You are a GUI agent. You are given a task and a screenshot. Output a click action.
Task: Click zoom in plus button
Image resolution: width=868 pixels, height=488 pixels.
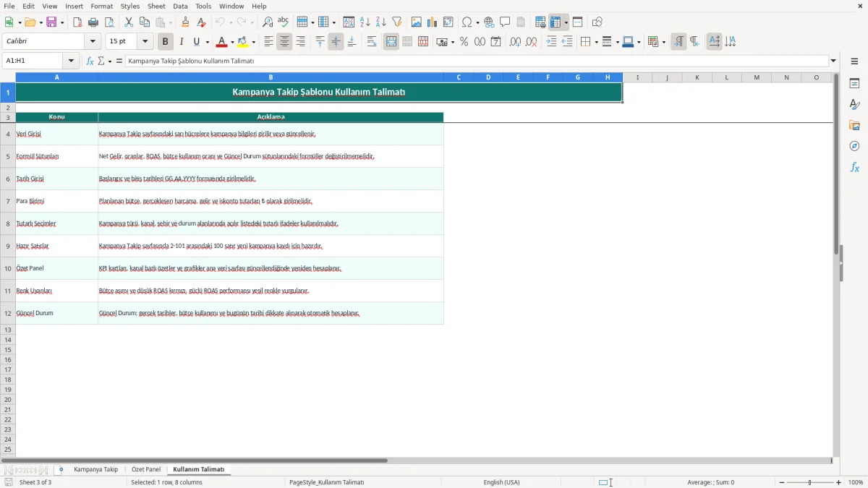pos(839,482)
